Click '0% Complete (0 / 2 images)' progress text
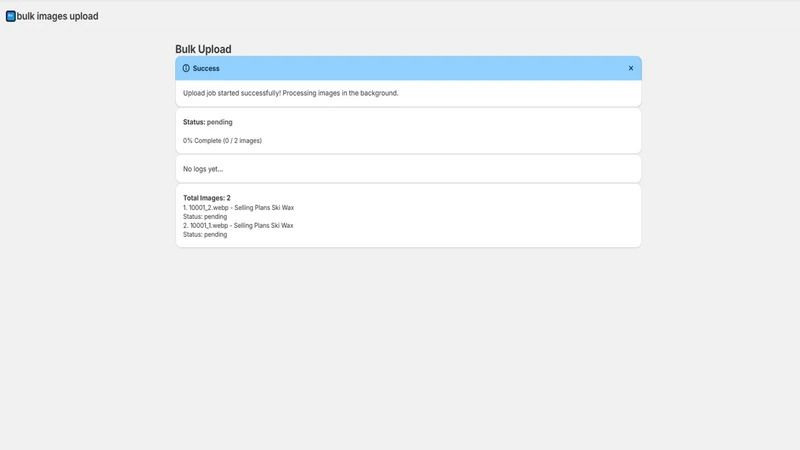The width and height of the screenshot is (800, 450). (222, 140)
